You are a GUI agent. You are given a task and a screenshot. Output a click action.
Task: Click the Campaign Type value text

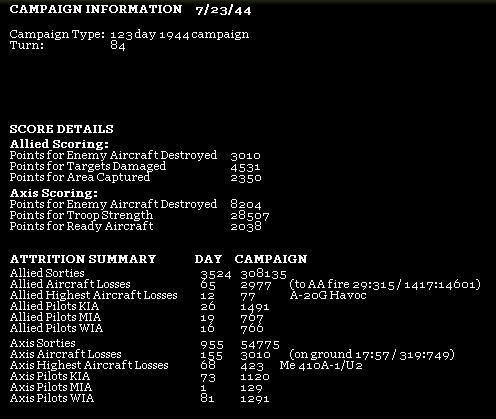click(180, 35)
